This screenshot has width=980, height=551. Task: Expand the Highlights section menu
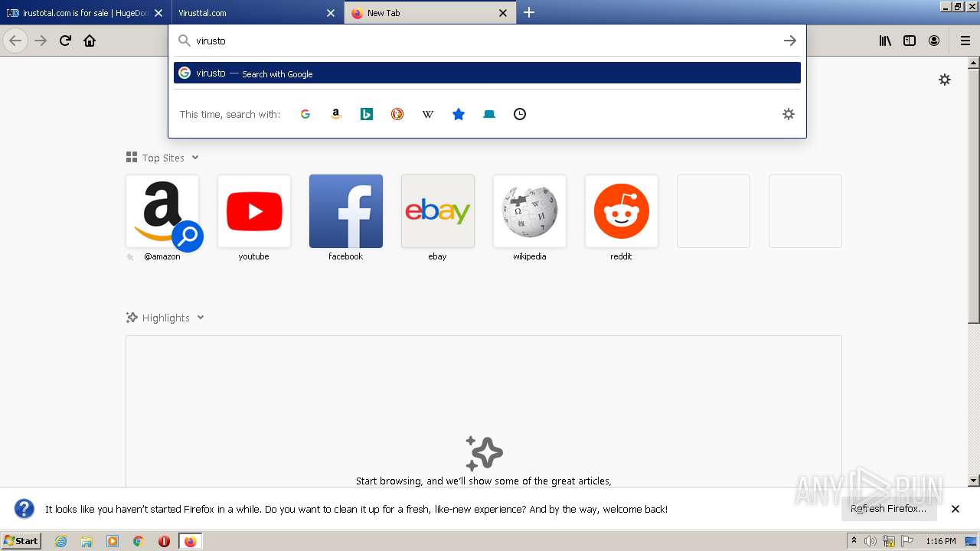pos(201,318)
